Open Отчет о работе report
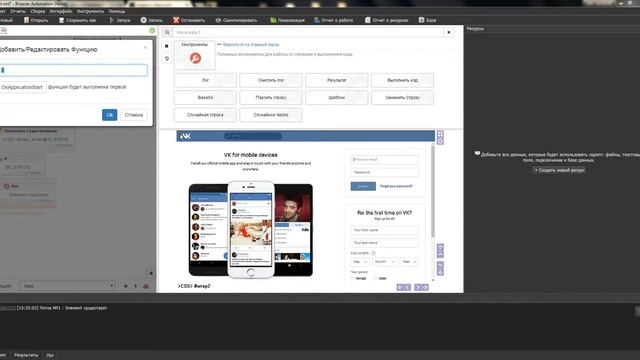The image size is (640, 360). coord(333,20)
